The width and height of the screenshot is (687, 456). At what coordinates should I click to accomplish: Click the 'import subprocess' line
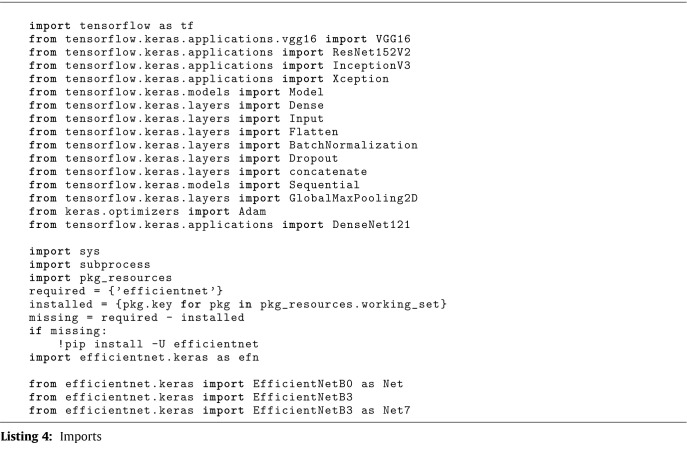[x=89, y=265]
